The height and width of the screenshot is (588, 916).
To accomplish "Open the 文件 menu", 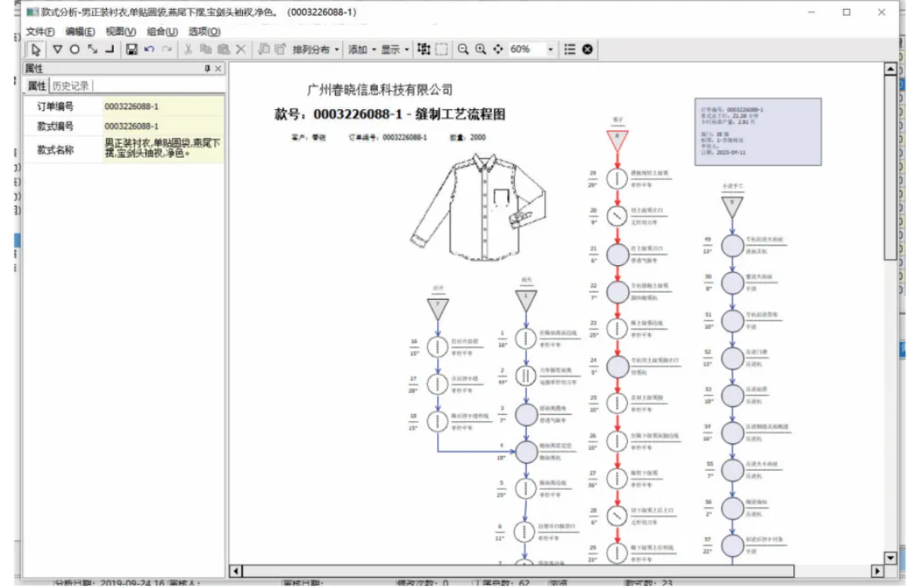I will pyautogui.click(x=40, y=32).
